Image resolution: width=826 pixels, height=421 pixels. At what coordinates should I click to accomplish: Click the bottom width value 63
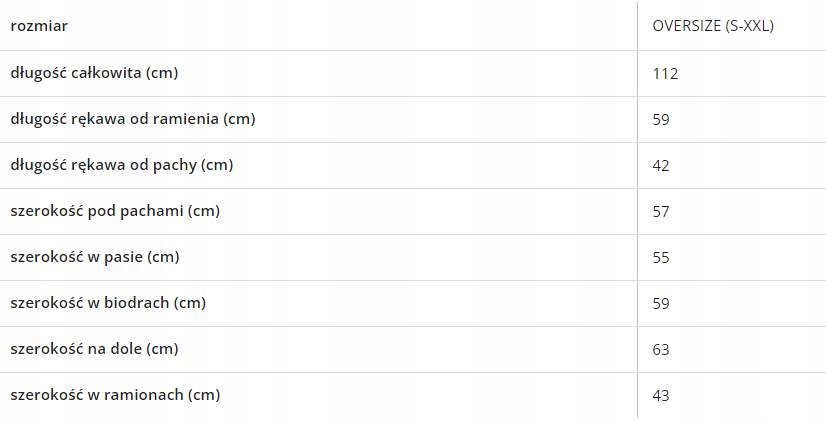tap(660, 349)
